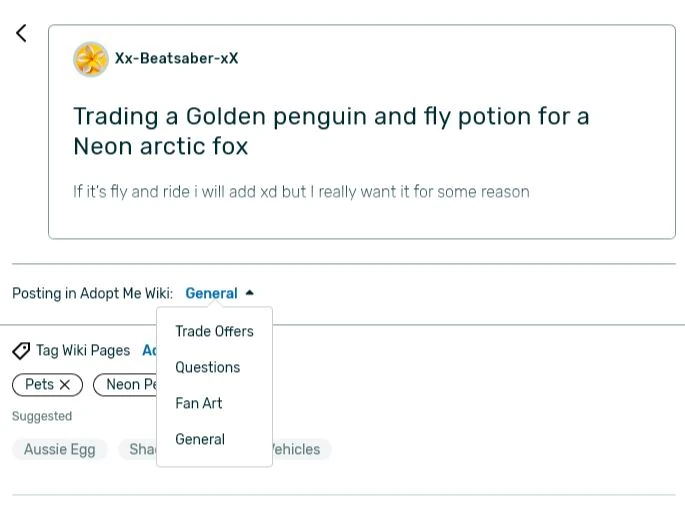The width and height of the screenshot is (685, 505).
Task: Click the Pets tag chip label
Action: click(x=39, y=385)
